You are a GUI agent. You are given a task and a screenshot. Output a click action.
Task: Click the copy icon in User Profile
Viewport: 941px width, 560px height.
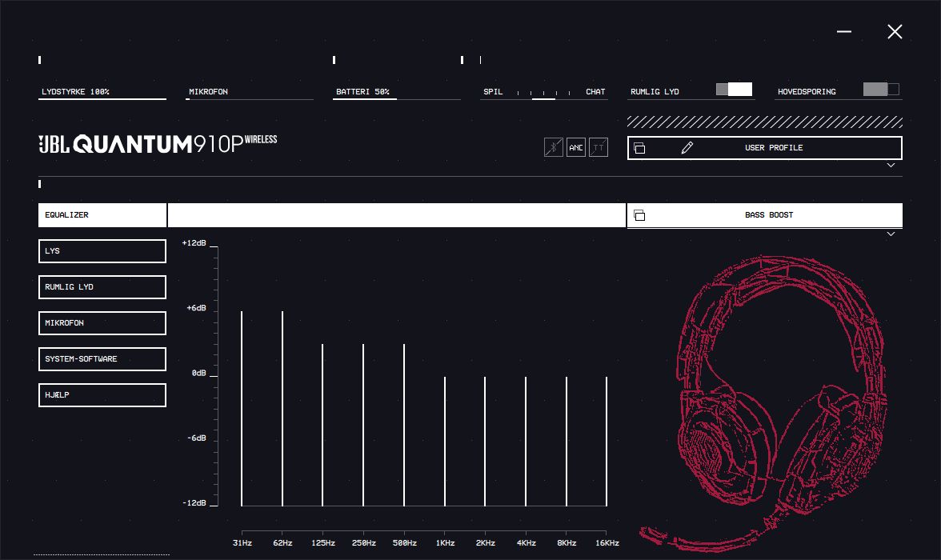tap(640, 148)
